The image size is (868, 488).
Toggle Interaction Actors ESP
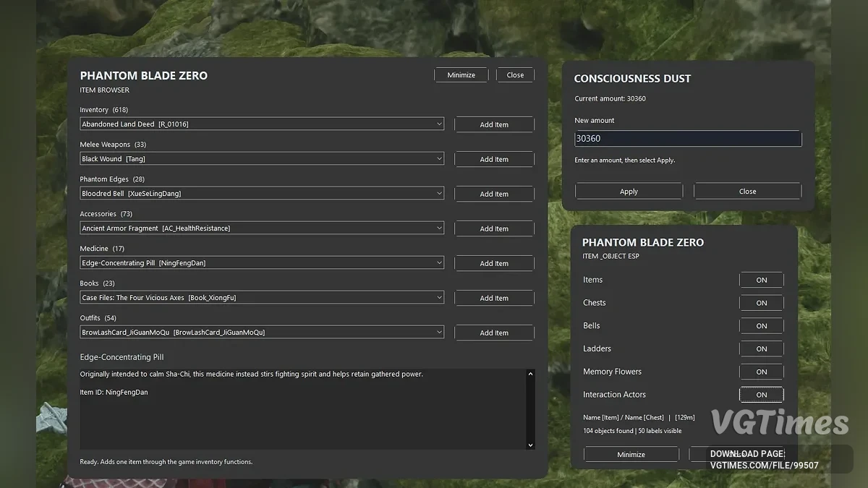pyautogui.click(x=762, y=395)
